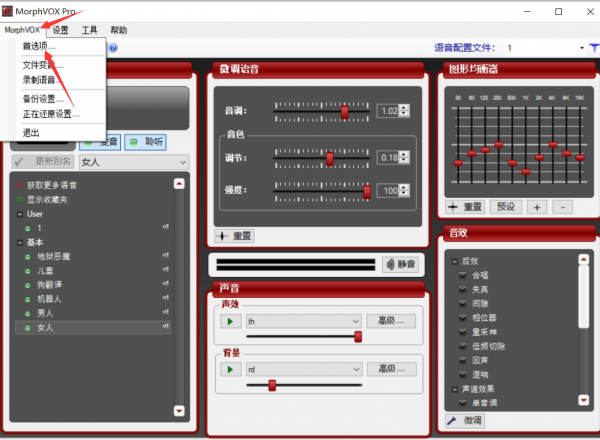Viewport: 600px width, 440px height.
Task: Select the 男人 voice
Action: pos(45,313)
